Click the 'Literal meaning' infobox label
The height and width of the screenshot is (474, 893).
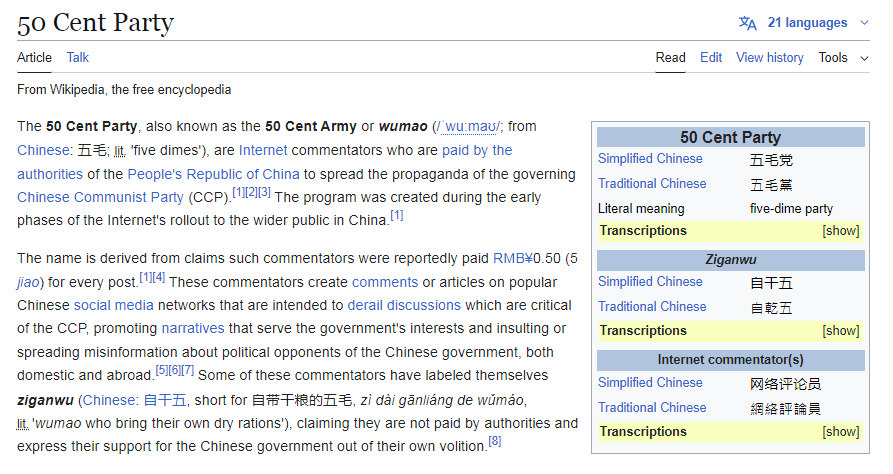click(x=641, y=209)
